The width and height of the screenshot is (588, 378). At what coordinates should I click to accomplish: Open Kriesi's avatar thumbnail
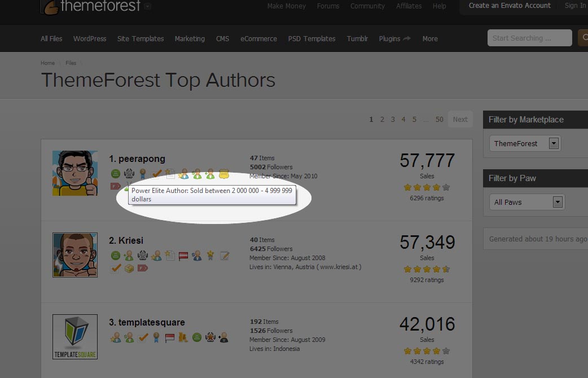point(75,255)
